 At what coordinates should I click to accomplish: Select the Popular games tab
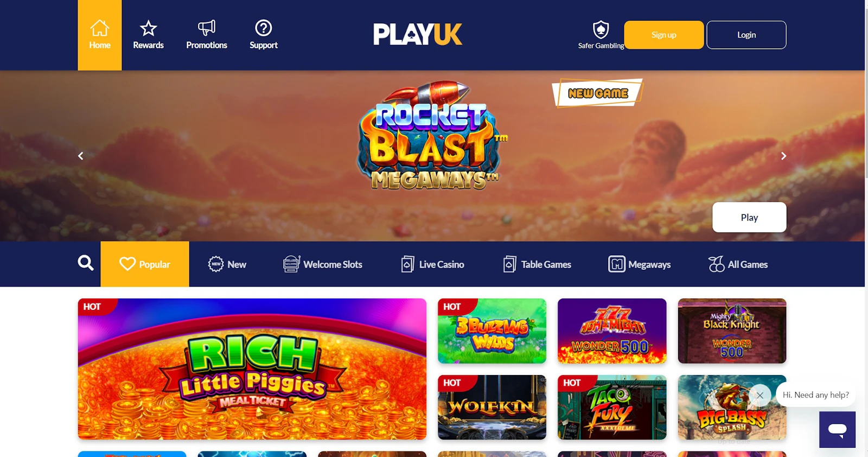click(x=145, y=264)
